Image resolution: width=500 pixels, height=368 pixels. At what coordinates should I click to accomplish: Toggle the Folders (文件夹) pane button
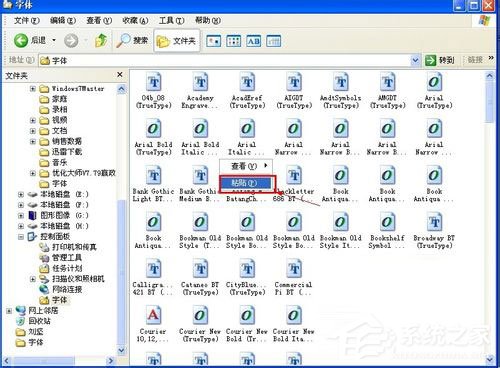[x=177, y=41]
